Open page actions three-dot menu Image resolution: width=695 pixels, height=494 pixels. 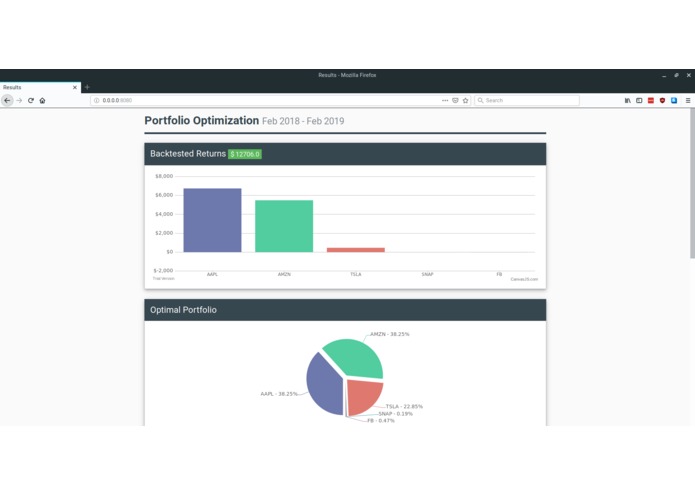(445, 101)
